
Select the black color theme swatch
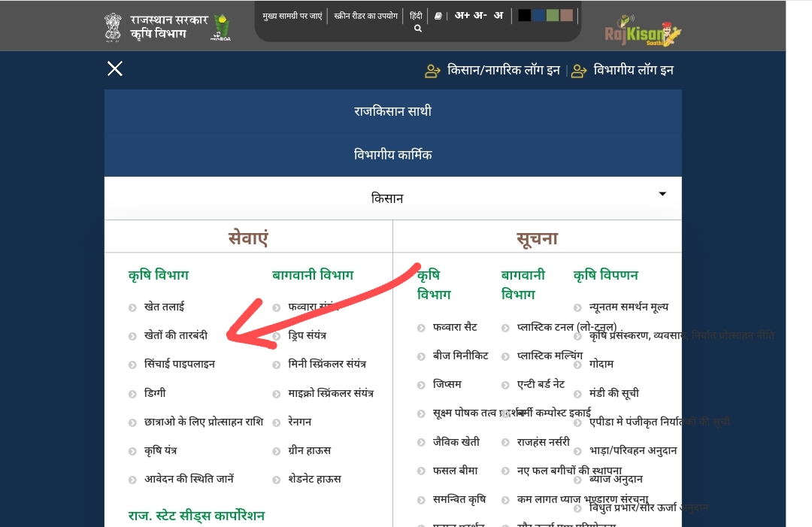point(524,16)
